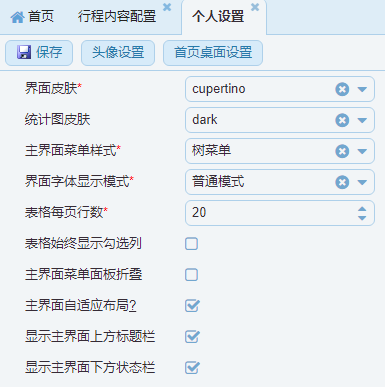Switch to the 行程内容配置 tab
Image resolution: width=385 pixels, height=387 pixels.
(x=117, y=17)
